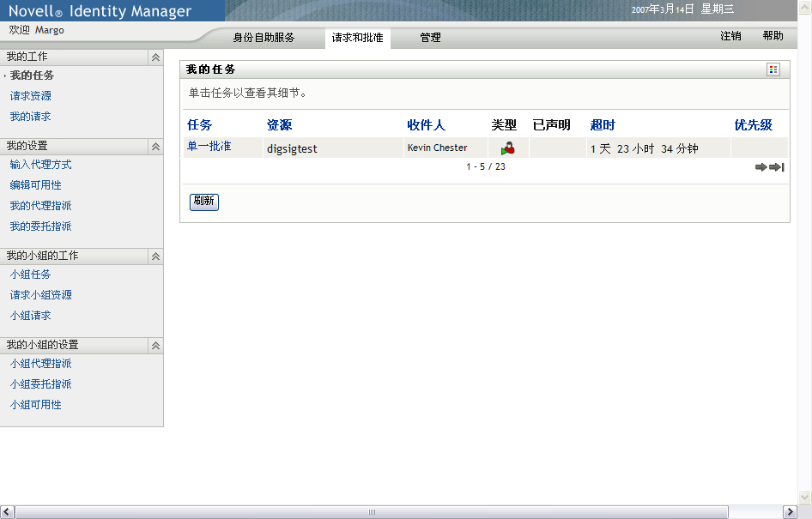Screen dimensions: 812x519
Task: Open 小组委托指派 in the sidebar
Action: 41,384
